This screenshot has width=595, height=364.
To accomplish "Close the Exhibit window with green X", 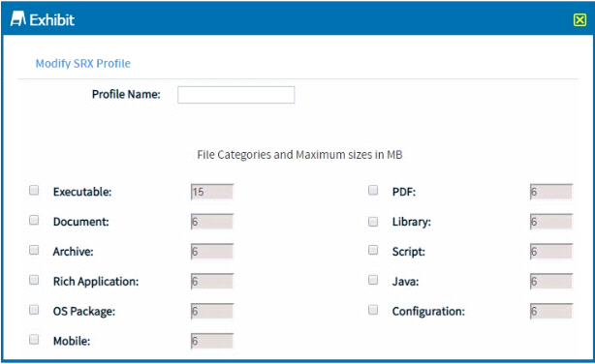I will pos(579,19).
